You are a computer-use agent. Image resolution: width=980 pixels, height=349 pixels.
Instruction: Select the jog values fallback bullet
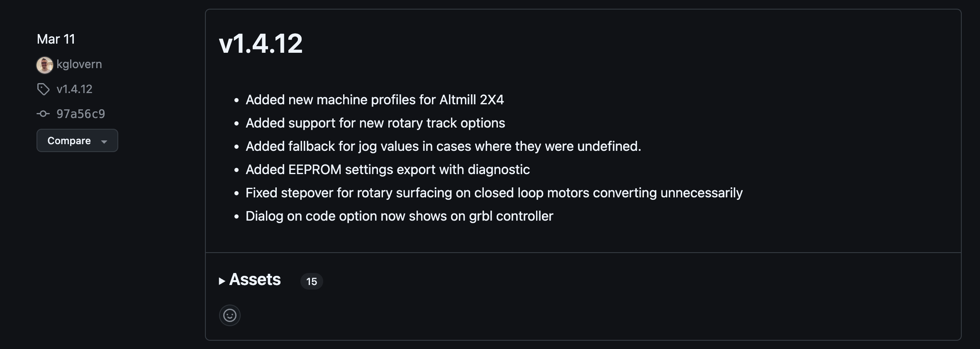pos(444,146)
